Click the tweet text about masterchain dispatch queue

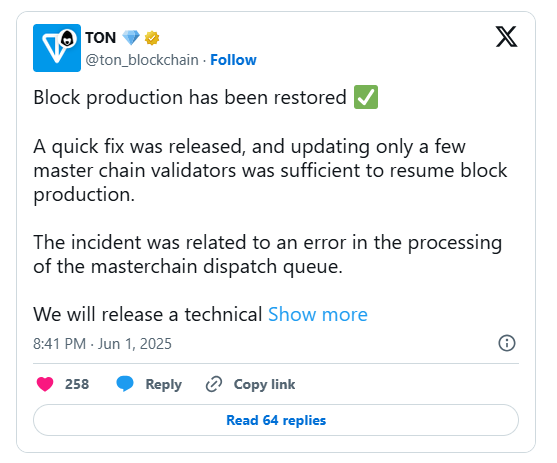(267, 254)
